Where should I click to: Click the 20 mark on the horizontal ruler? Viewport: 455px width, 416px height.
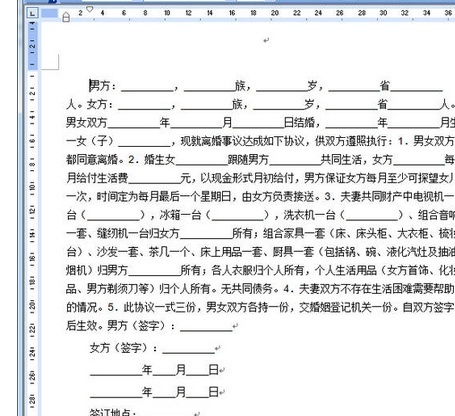(x=275, y=13)
